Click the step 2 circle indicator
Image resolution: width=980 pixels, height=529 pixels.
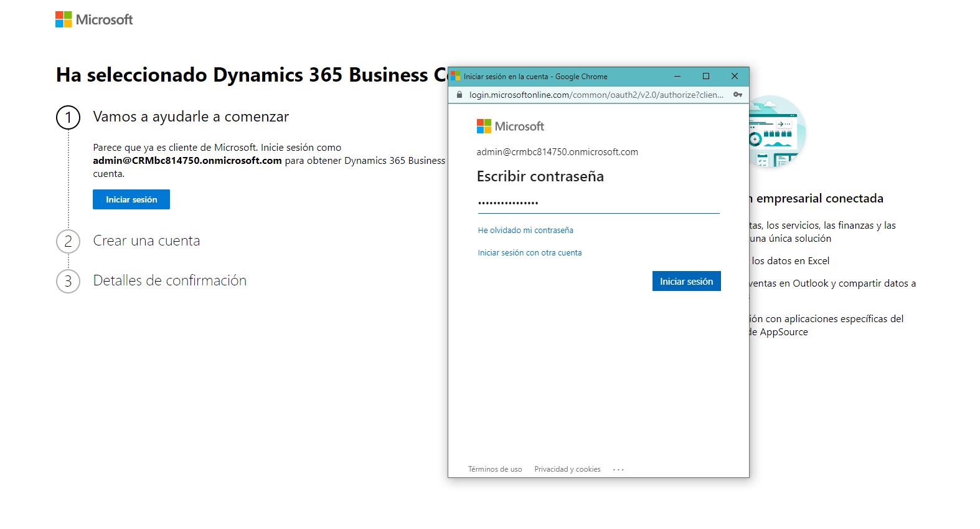pos(68,241)
